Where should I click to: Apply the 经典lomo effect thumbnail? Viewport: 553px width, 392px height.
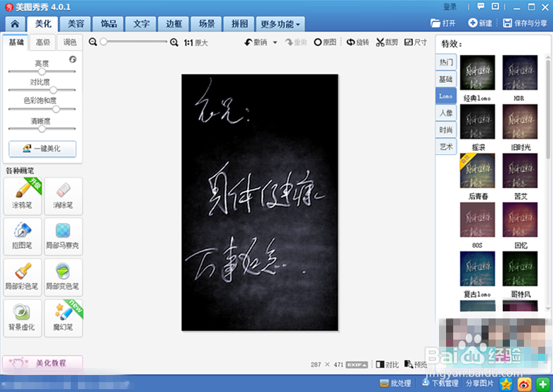(477, 72)
